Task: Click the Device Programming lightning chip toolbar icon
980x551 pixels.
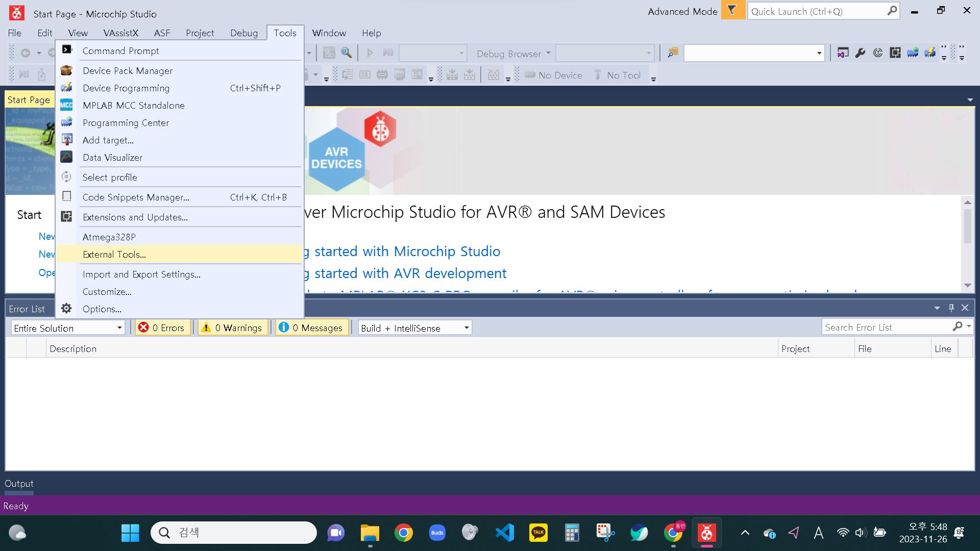Action: point(930,53)
